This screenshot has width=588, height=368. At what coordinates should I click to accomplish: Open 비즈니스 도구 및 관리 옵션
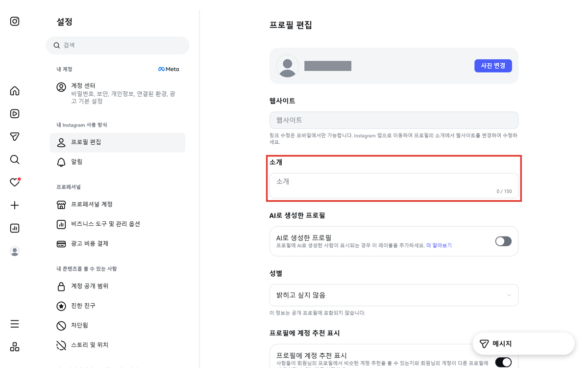click(x=118, y=224)
